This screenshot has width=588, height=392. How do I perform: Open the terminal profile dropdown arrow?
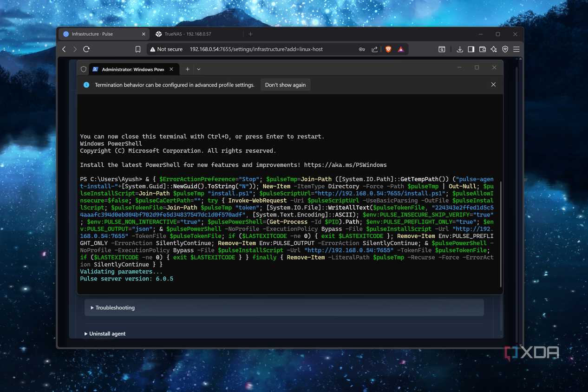click(x=199, y=69)
